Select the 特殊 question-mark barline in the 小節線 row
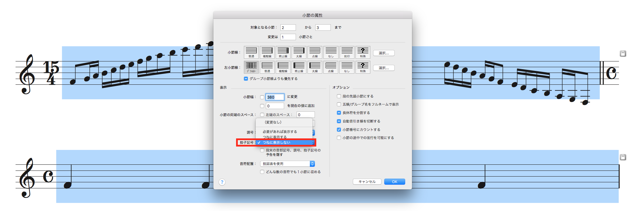The width and height of the screenshot is (644, 211). point(363,52)
